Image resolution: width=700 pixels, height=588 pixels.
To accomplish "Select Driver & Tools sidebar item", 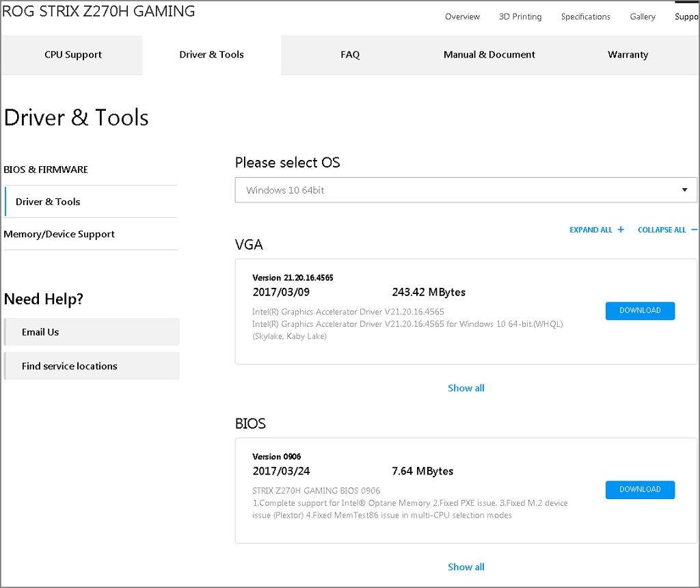I will click(x=91, y=202).
